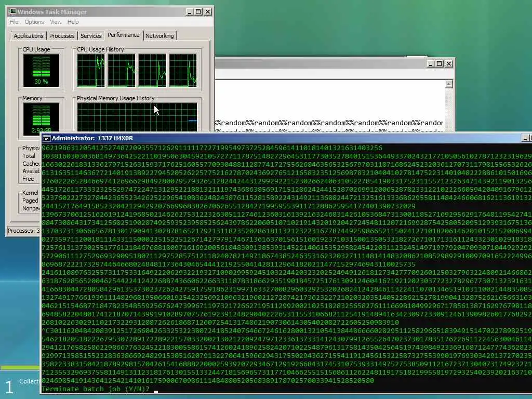Click scroll-up arrow in the background window
532x399 pixels.
pos(449,84)
